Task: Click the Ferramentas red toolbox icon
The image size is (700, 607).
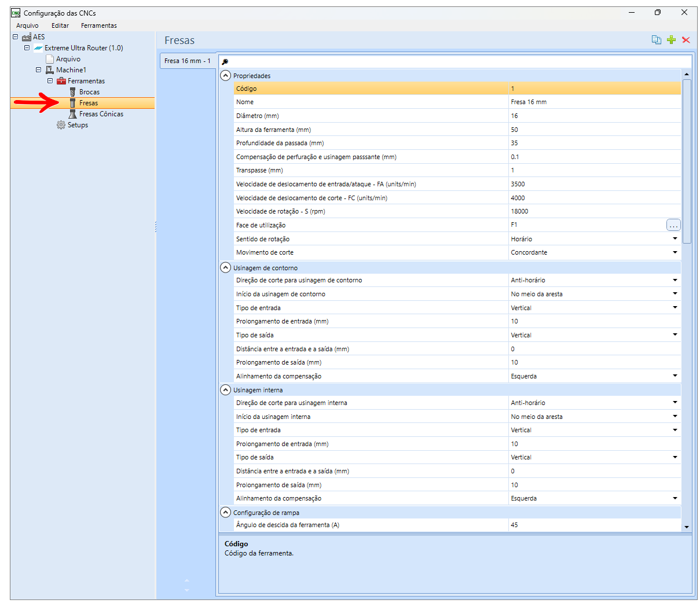Action: pyautogui.click(x=61, y=81)
